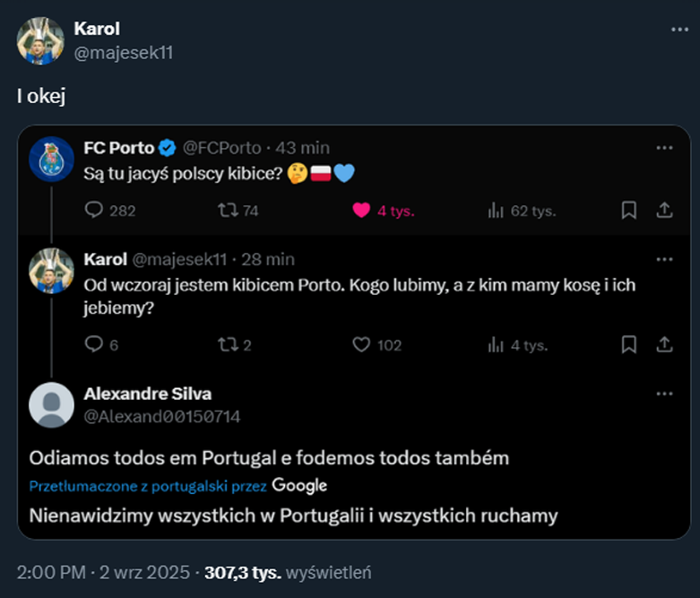Open the @FCPorto handle link
The width and height of the screenshot is (700, 598).
(222, 148)
